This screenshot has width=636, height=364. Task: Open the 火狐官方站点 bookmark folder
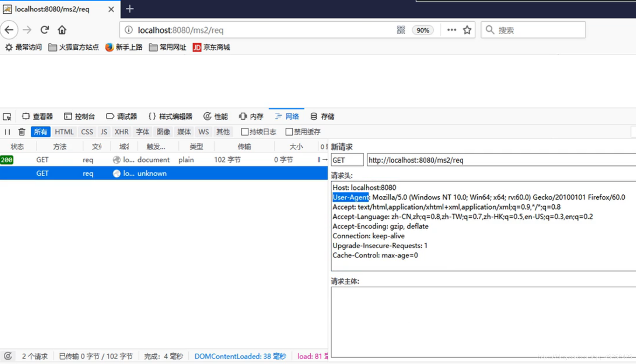[x=74, y=47]
